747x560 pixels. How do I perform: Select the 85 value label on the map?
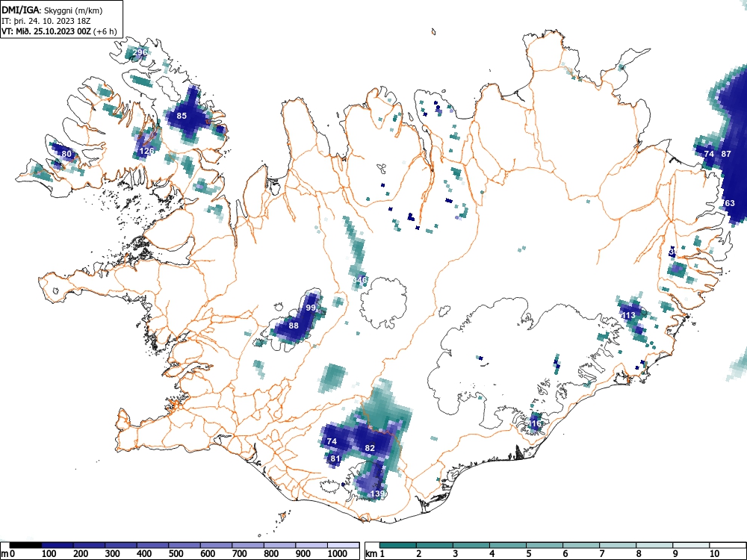[x=182, y=116]
